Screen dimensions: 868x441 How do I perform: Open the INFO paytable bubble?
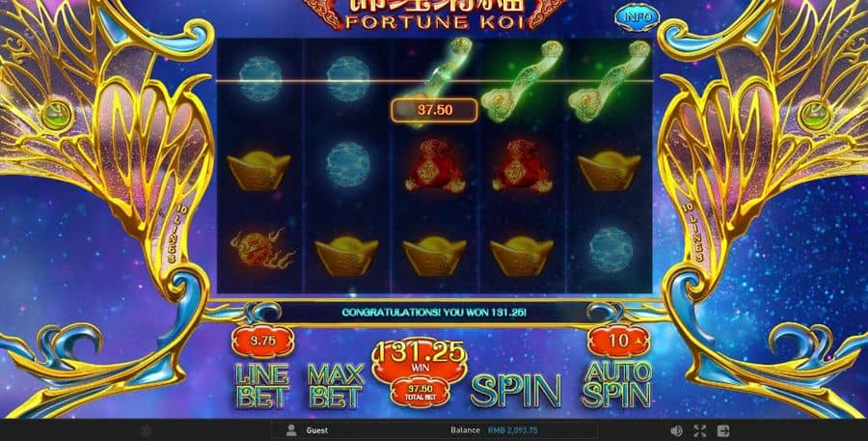[x=637, y=17]
